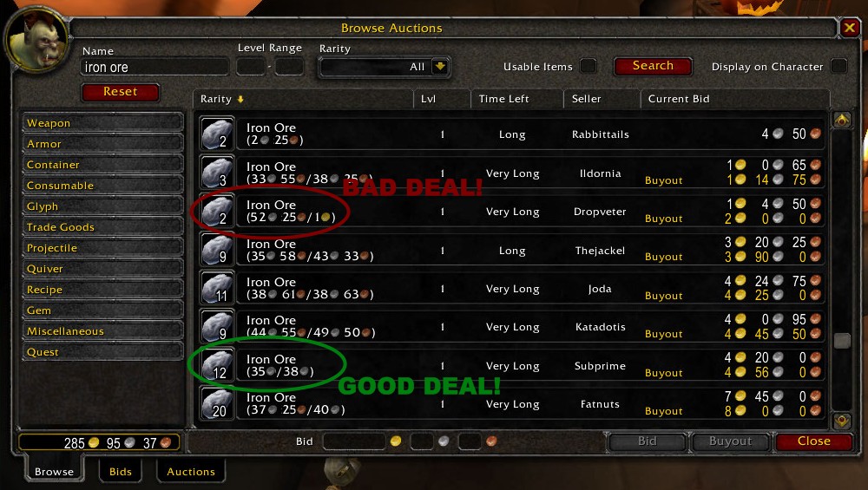The image size is (868, 490).
Task: Select Rabbittails' Iron Ore stack icon
Action: (217, 134)
